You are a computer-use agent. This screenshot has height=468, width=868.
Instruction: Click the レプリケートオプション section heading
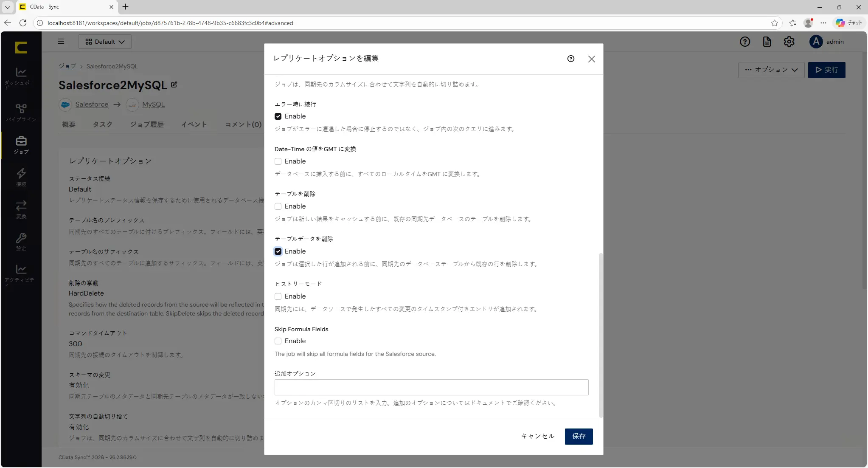point(110,161)
